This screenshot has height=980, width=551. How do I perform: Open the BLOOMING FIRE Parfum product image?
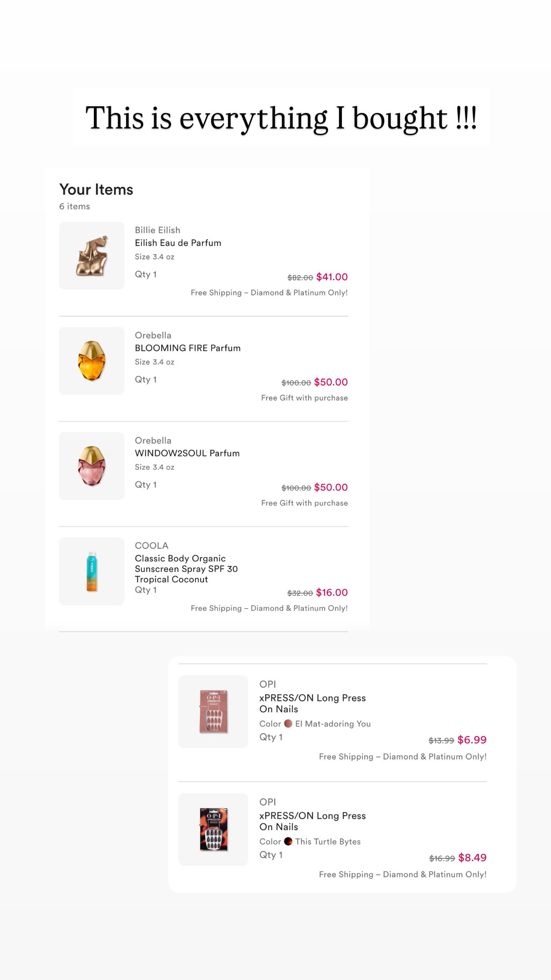(x=91, y=361)
